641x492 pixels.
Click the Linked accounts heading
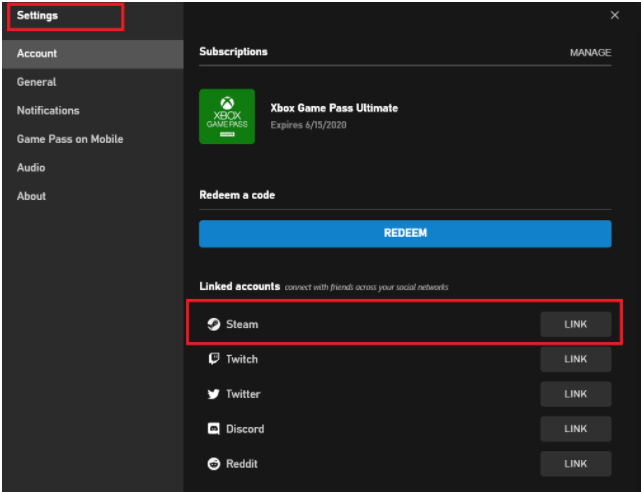[240, 286]
